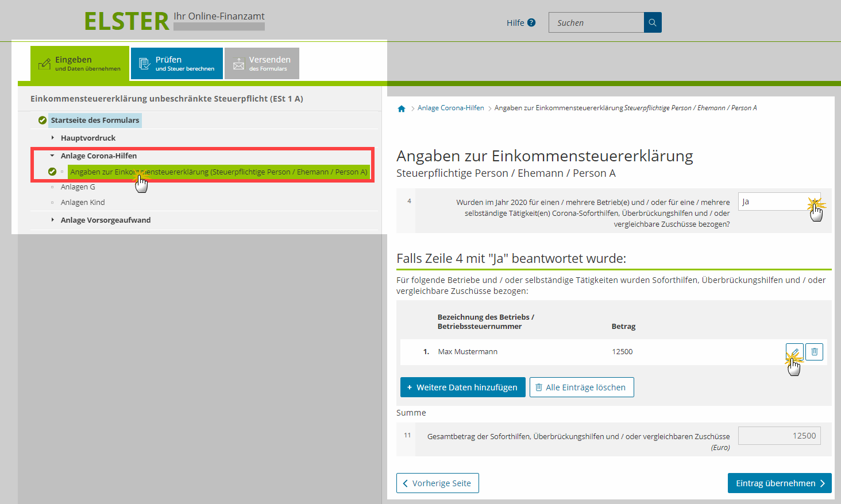The width and height of the screenshot is (841, 504).
Task: Open Anlagen G in navigation tree
Action: [x=78, y=187]
